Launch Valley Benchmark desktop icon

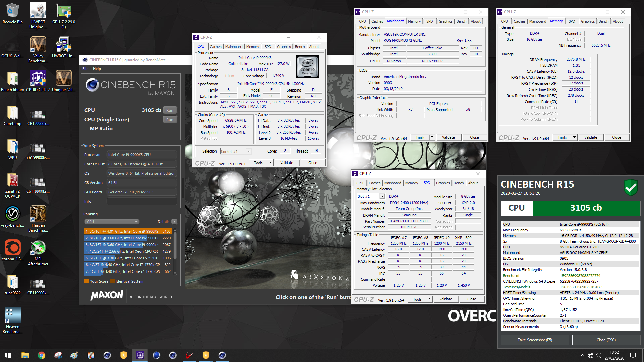point(38,50)
